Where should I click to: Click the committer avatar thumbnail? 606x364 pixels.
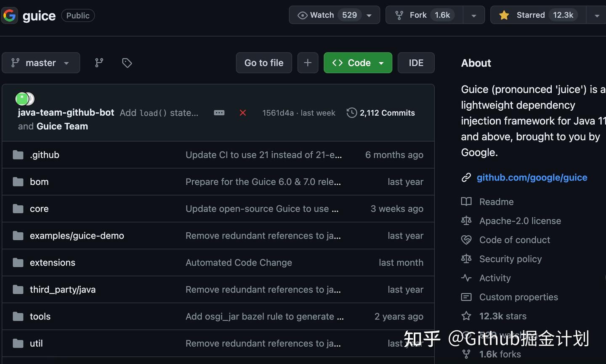point(23,99)
